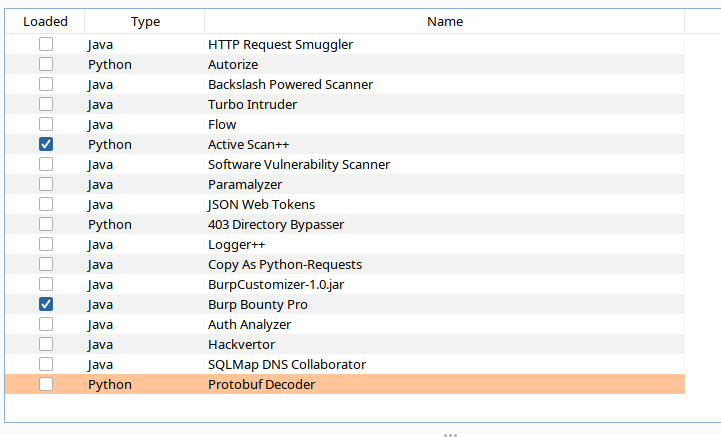
Task: Enable the HTTP Request Smuggler extension checkbox
Action: click(x=46, y=44)
